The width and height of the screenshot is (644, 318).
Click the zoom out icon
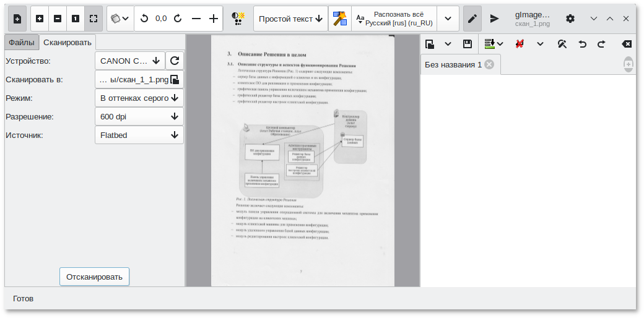point(58,19)
